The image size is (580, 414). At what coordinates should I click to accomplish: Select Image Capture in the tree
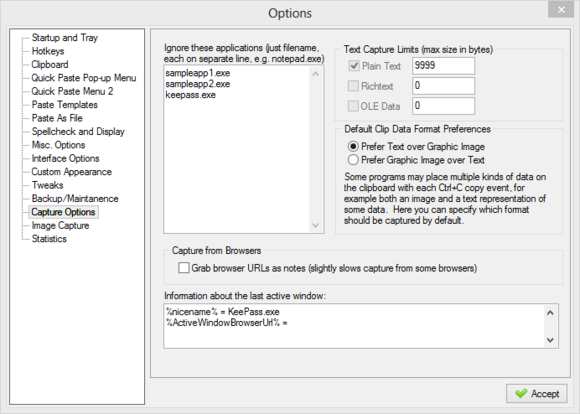coord(60,226)
